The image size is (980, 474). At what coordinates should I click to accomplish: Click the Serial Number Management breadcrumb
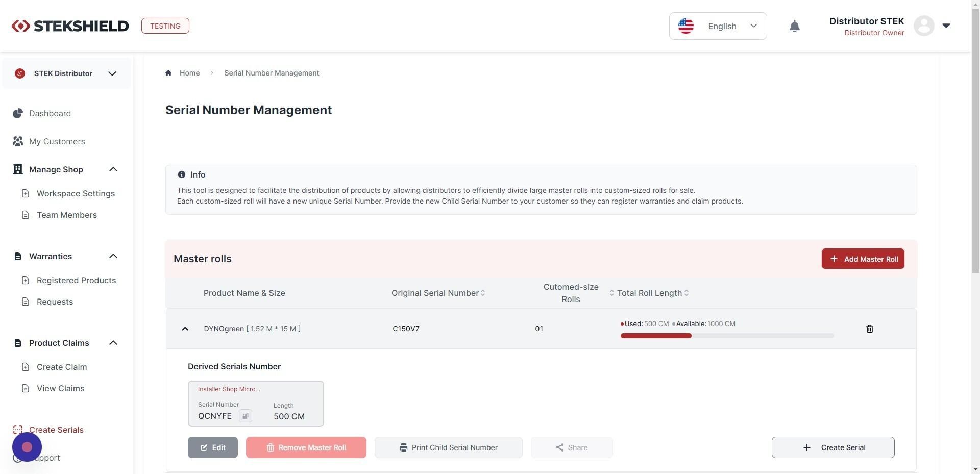pos(272,73)
